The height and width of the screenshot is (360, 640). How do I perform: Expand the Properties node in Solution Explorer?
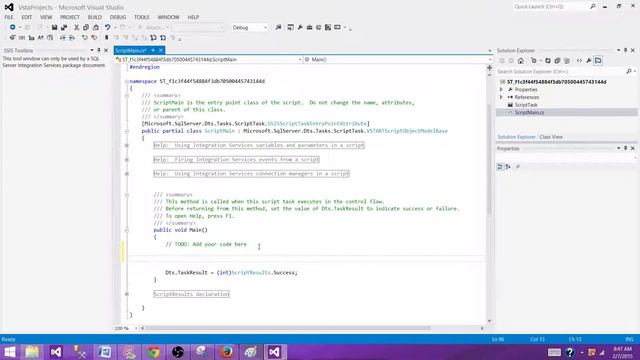502,89
